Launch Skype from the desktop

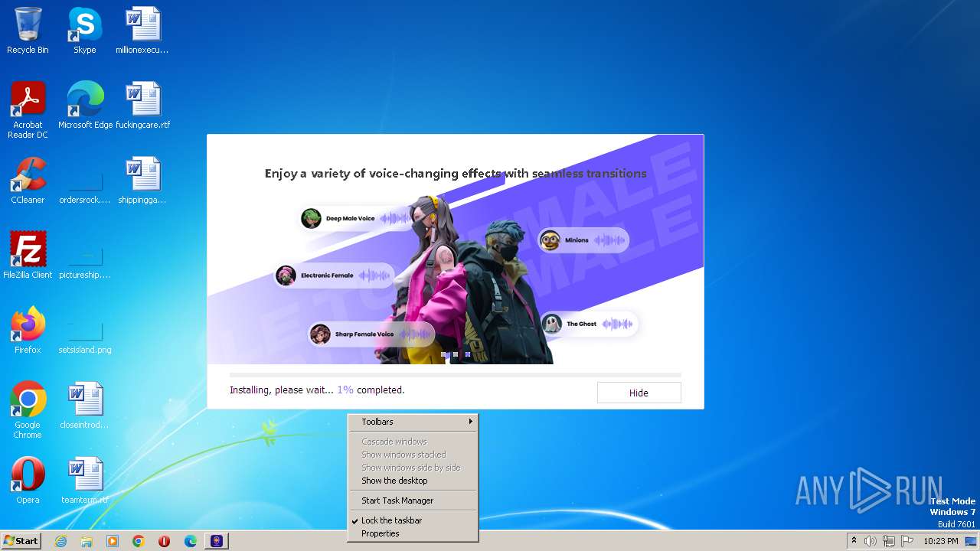click(x=84, y=31)
